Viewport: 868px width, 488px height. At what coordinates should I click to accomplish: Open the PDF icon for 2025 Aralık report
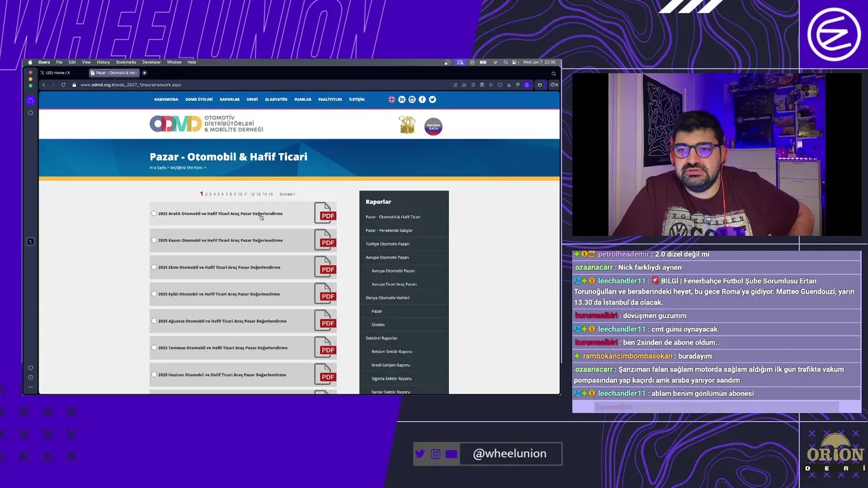pos(325,213)
